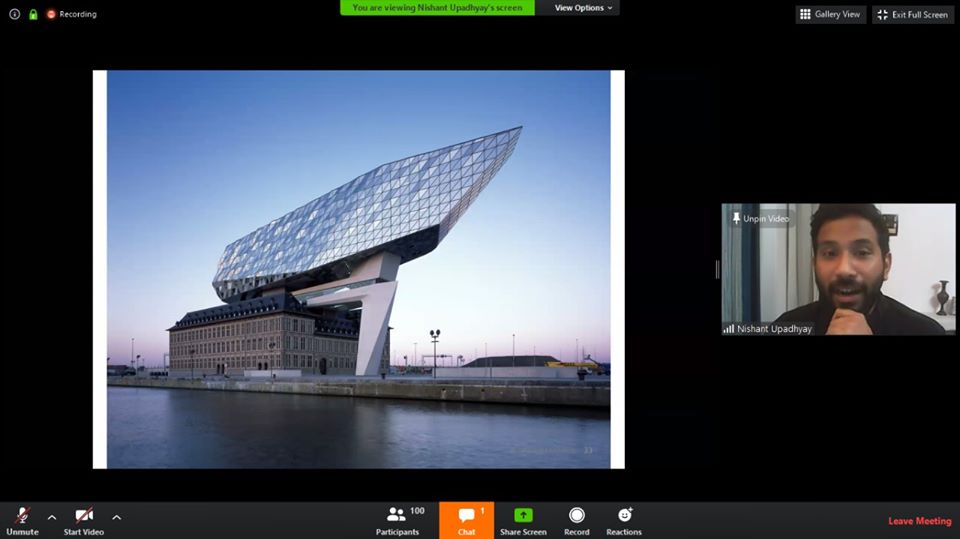Click the green encryption lock icon

point(33,14)
